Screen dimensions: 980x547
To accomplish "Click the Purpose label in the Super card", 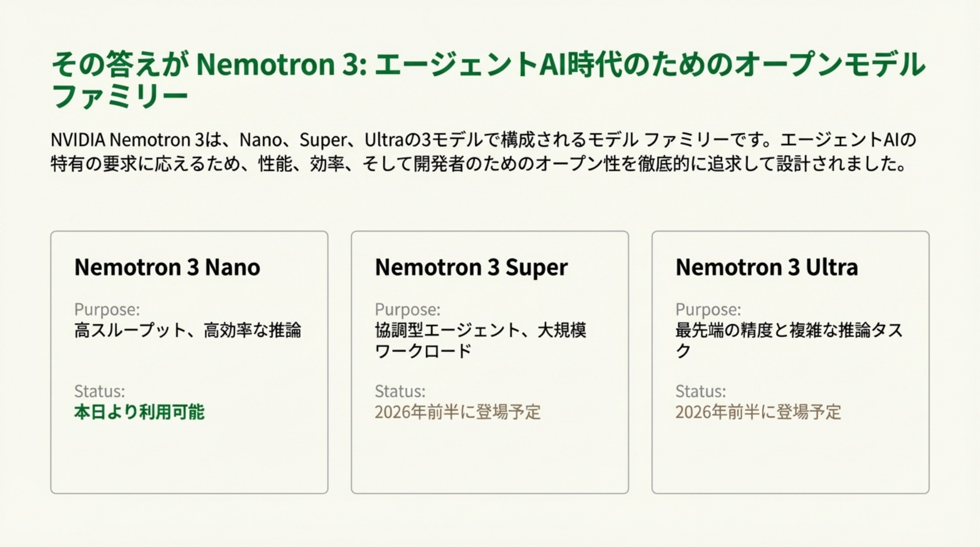I will (x=407, y=309).
